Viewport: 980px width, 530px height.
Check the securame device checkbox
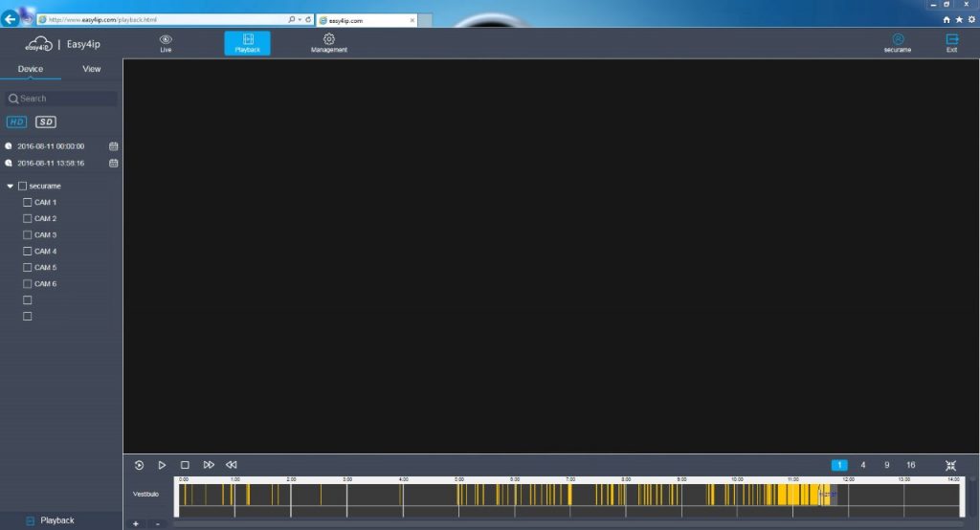[x=23, y=186]
